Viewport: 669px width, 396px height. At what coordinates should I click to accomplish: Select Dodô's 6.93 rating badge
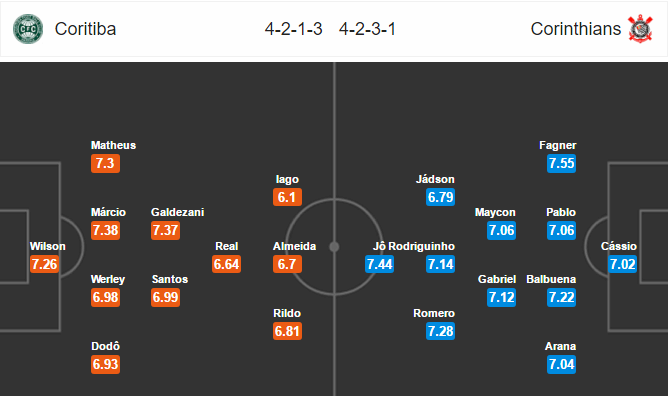tap(105, 364)
